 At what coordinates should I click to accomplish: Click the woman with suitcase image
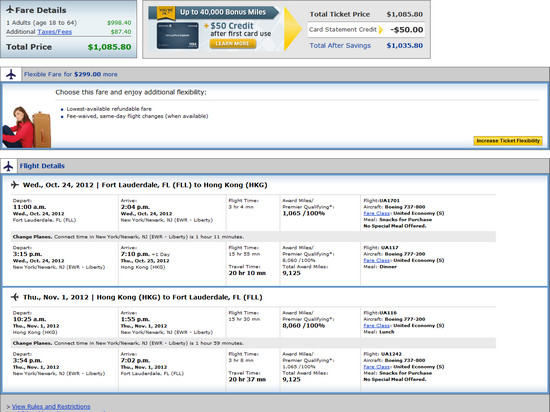tap(27, 127)
